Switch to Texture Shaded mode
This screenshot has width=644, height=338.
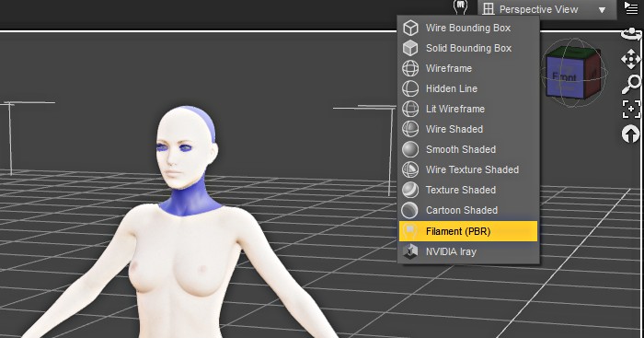click(x=467, y=190)
